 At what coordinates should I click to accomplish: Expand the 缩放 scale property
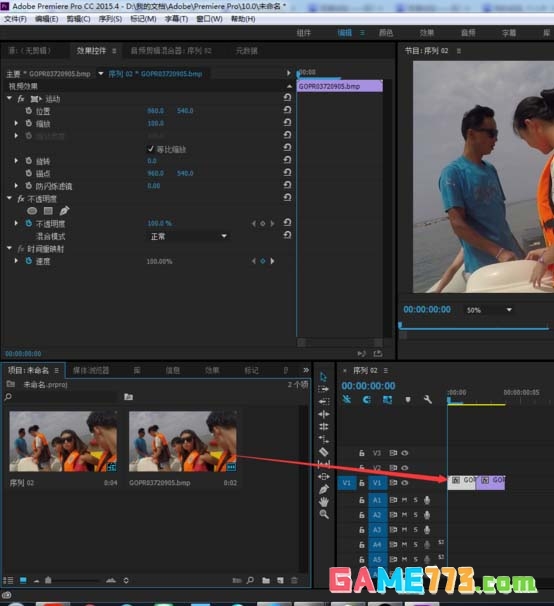coord(16,123)
